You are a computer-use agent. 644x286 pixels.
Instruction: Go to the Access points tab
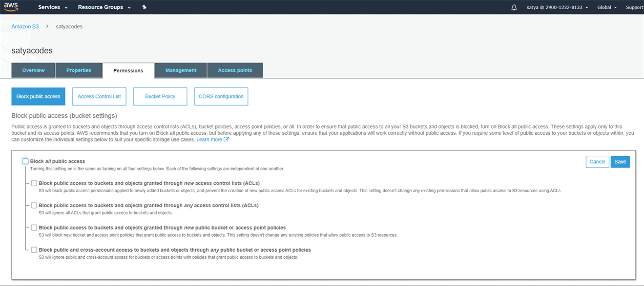(x=235, y=70)
